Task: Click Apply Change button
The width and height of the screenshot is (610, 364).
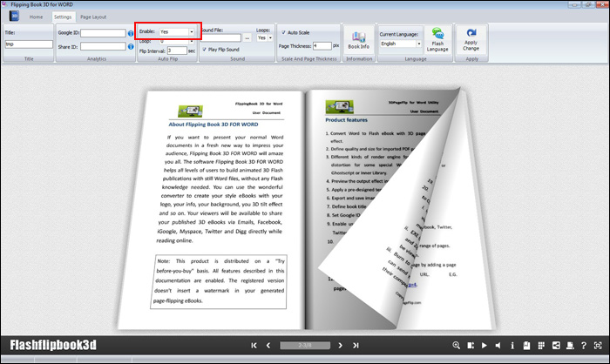Action: [x=471, y=40]
